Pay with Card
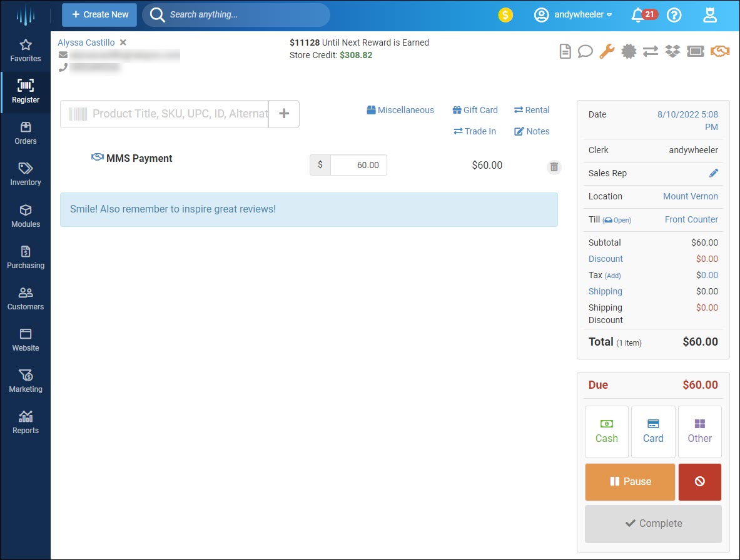740x560 pixels. coord(653,432)
